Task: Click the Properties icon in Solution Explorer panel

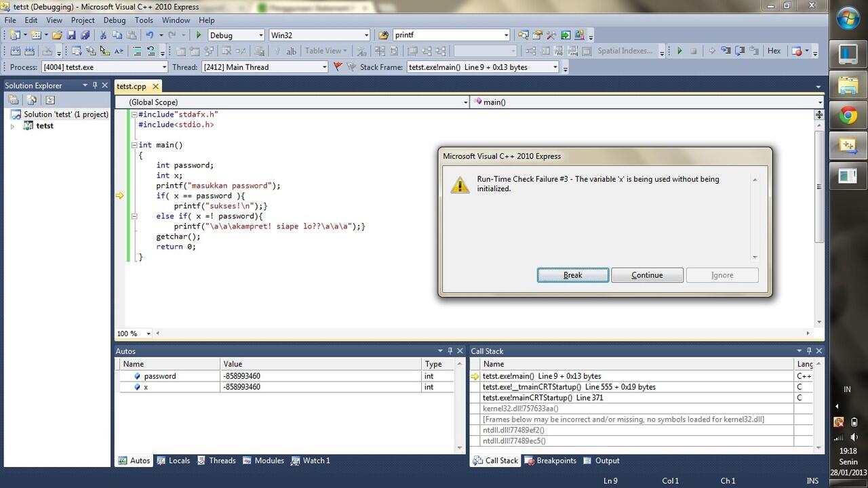Action: click(x=13, y=100)
